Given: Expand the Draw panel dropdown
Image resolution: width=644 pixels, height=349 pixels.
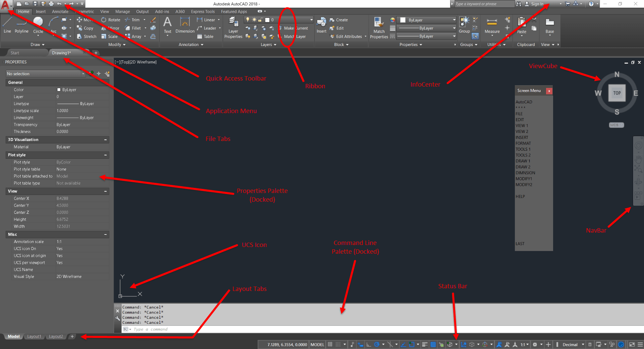Looking at the screenshot, I should [x=38, y=45].
